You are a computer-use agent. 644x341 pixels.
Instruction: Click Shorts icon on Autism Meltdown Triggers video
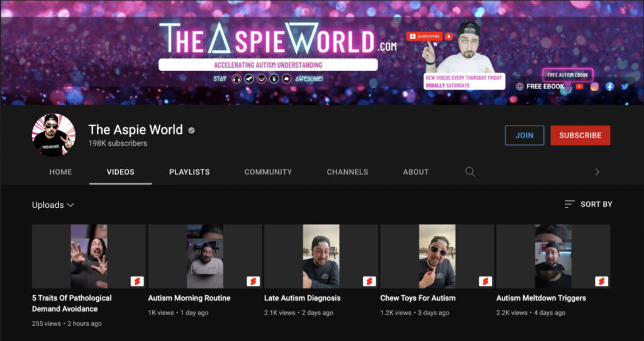tap(602, 281)
